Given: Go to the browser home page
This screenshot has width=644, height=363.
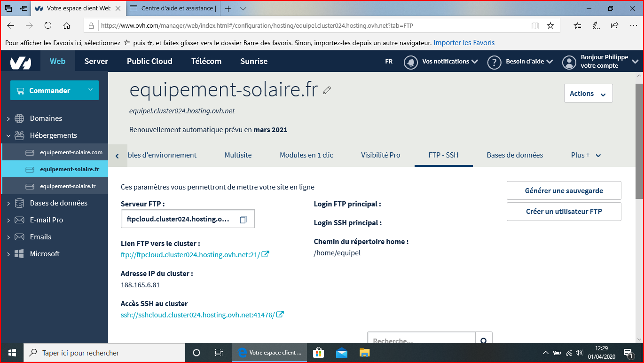Looking at the screenshot, I should pyautogui.click(x=67, y=26).
